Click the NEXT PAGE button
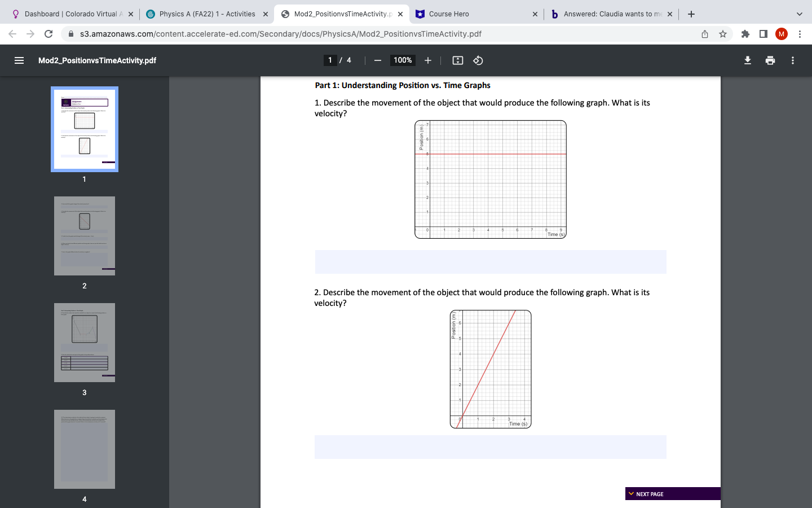 click(x=672, y=493)
